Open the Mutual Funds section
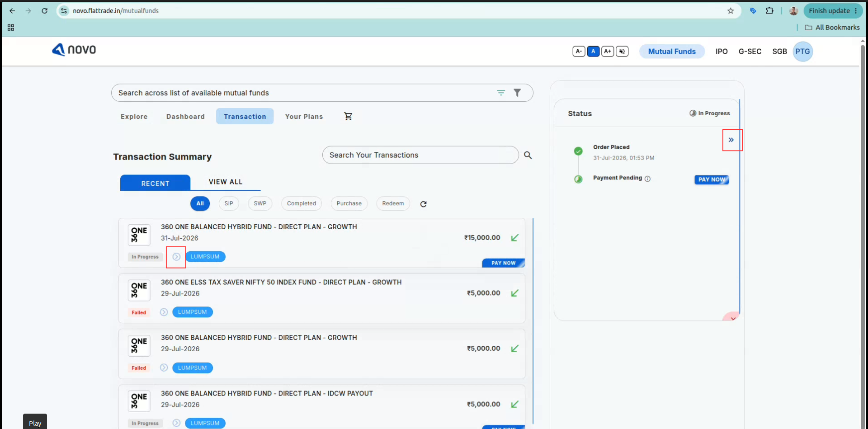Screen dimensions: 868x429 (x=672, y=52)
